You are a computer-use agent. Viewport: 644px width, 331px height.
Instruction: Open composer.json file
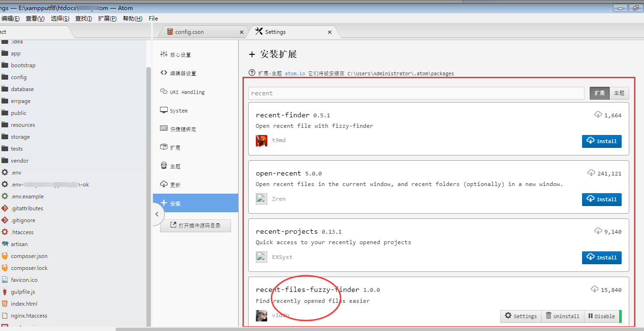29,256
